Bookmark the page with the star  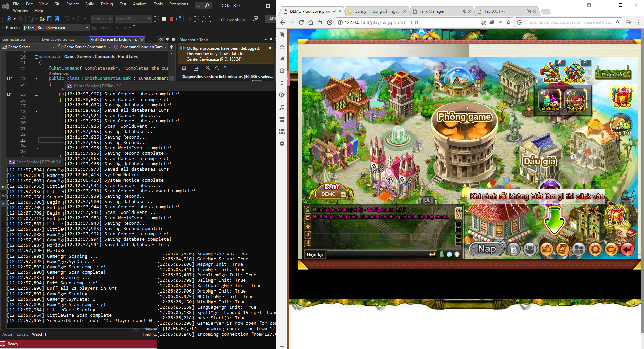coord(509,22)
